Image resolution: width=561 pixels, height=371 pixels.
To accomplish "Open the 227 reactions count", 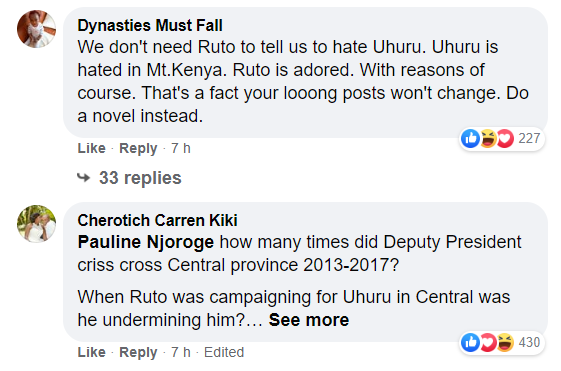I will tap(529, 138).
